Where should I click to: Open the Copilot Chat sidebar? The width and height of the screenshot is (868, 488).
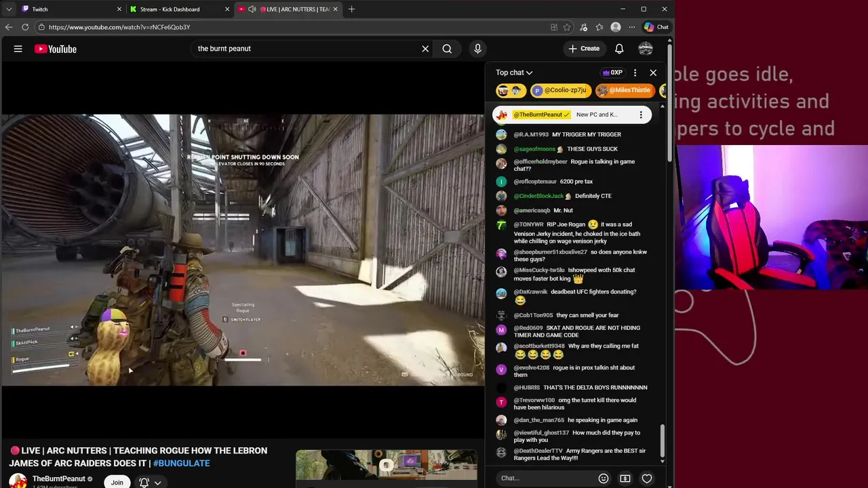[656, 27]
